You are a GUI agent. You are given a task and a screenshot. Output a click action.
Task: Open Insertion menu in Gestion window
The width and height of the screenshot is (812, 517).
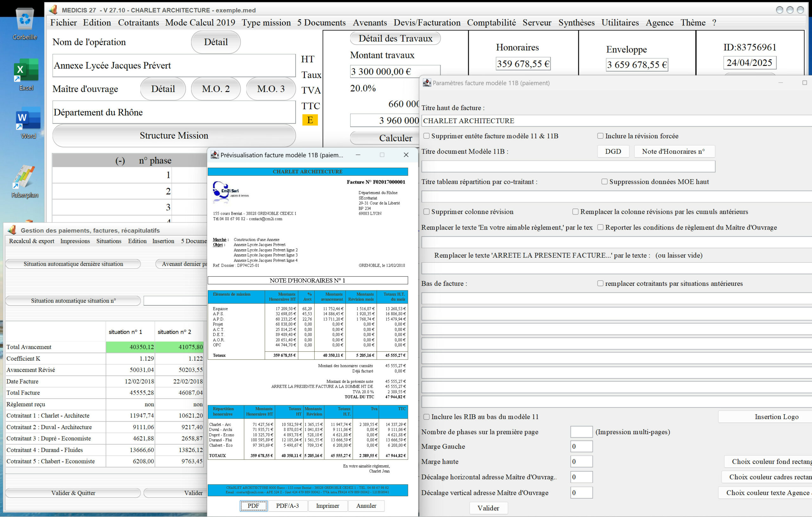pos(163,241)
